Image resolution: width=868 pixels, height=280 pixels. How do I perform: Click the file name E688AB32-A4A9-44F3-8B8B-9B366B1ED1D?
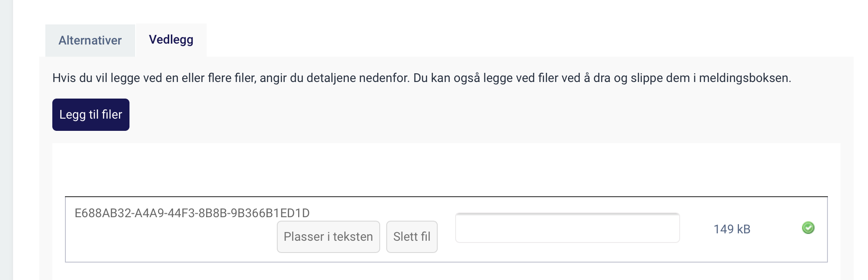tap(192, 213)
